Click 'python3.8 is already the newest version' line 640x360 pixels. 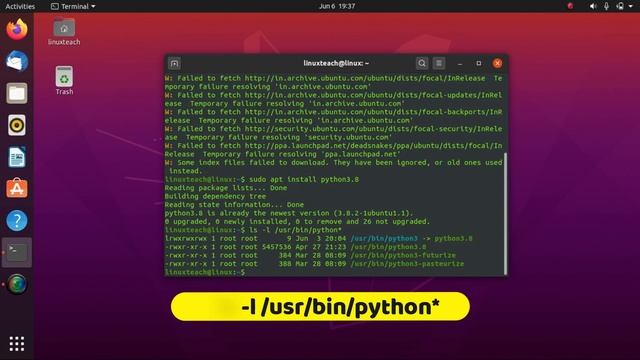[289, 213]
